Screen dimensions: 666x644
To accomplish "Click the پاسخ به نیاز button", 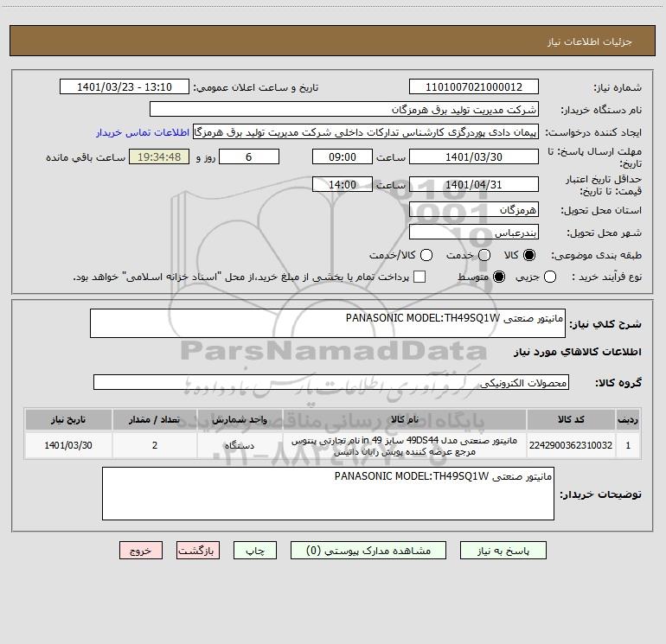I will point(503,551).
